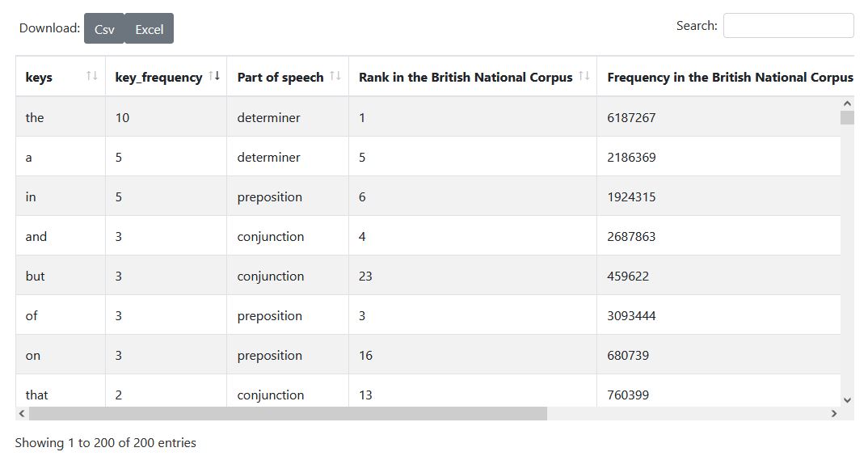Image resolution: width=868 pixels, height=456 pixels.
Task: Click Frequency in British National Corpus header
Action: [x=729, y=78]
